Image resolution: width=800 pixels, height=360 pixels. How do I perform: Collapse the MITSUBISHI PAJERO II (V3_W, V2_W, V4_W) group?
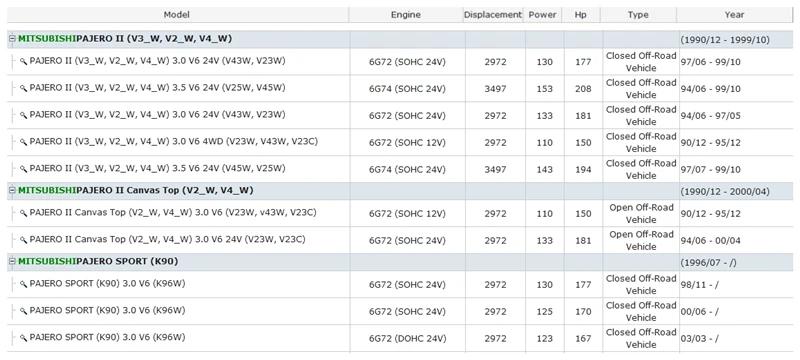point(12,39)
